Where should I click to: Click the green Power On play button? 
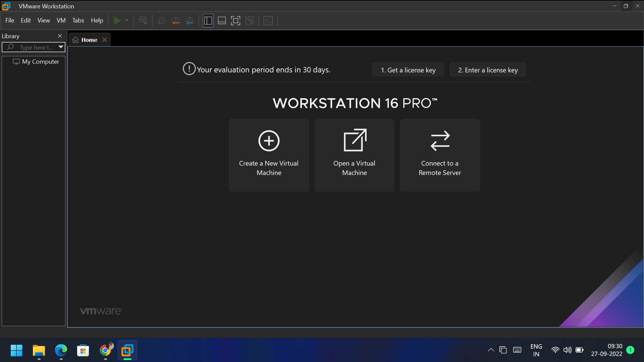[117, 20]
